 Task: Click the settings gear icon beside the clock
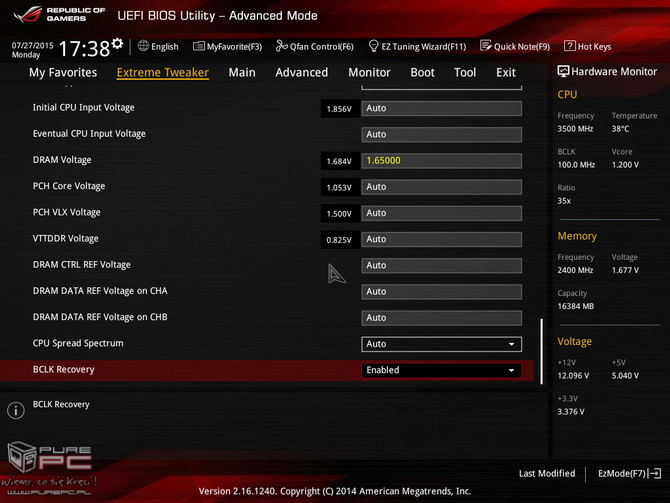(x=117, y=44)
